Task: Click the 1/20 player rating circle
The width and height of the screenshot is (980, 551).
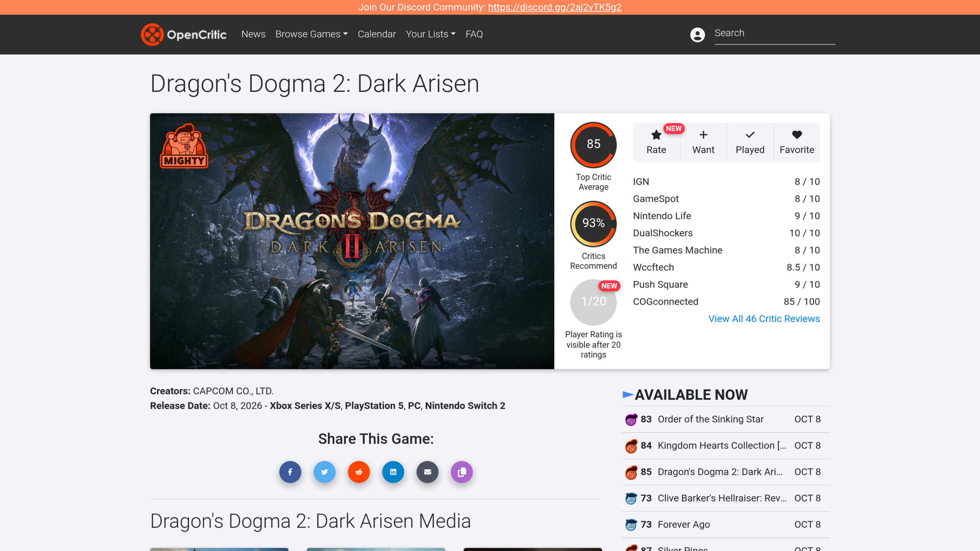Action: pyautogui.click(x=593, y=302)
